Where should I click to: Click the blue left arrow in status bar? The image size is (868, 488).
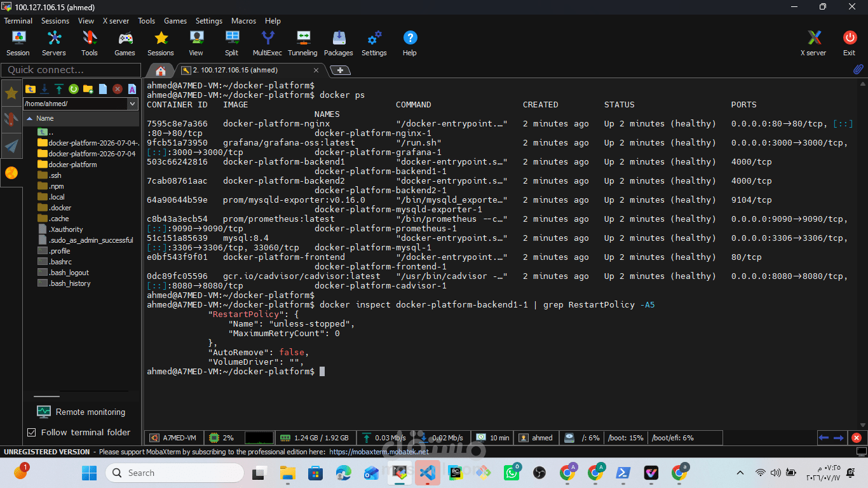(x=824, y=438)
